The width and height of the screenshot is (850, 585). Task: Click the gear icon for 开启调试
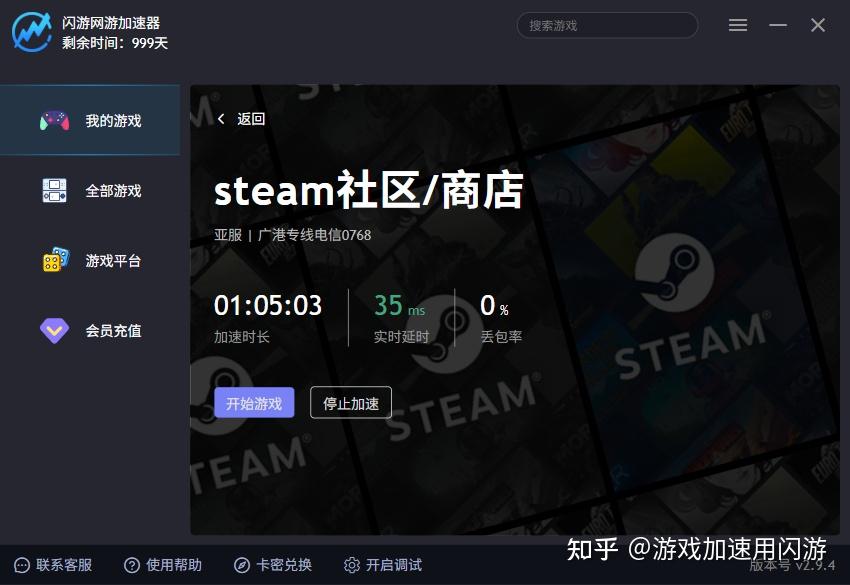point(352,565)
